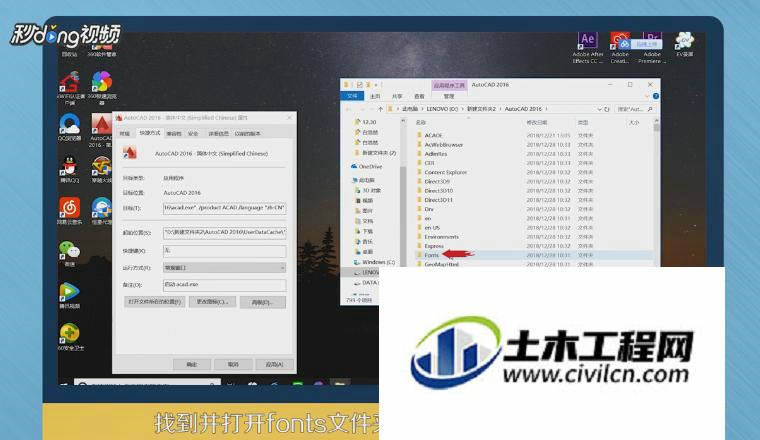Open the 共享 ribbon tab in Explorer
The width and height of the screenshot is (760, 440).
click(x=397, y=96)
